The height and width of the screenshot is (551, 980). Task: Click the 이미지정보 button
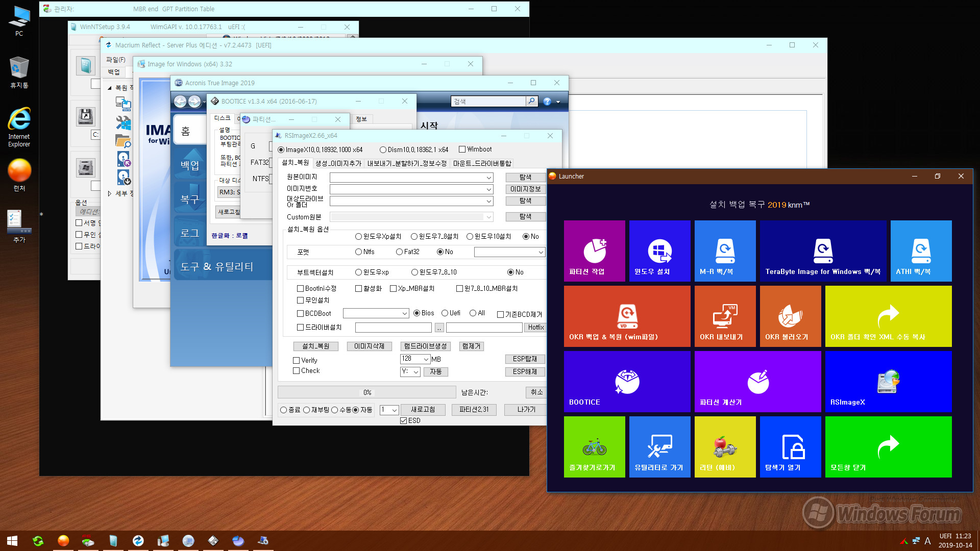click(x=525, y=189)
